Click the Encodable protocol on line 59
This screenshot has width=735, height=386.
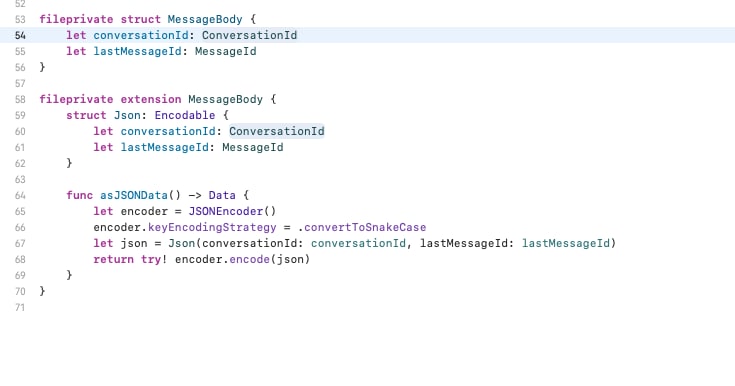click(185, 115)
